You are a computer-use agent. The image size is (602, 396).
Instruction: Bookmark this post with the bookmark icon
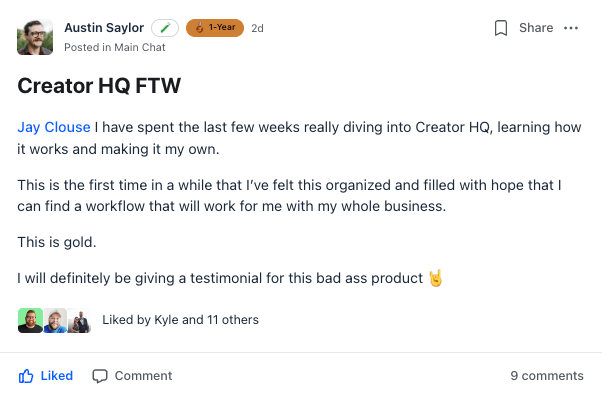pyautogui.click(x=501, y=28)
